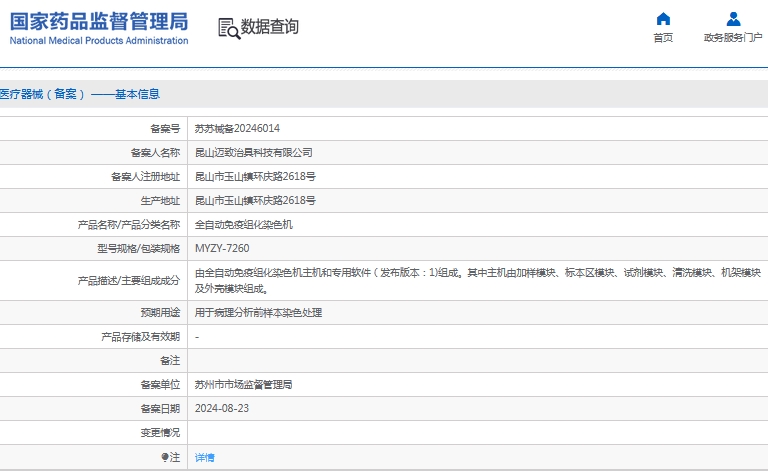
Task: Click the National Medical Products Administration text
Action: pyautogui.click(x=99, y=41)
